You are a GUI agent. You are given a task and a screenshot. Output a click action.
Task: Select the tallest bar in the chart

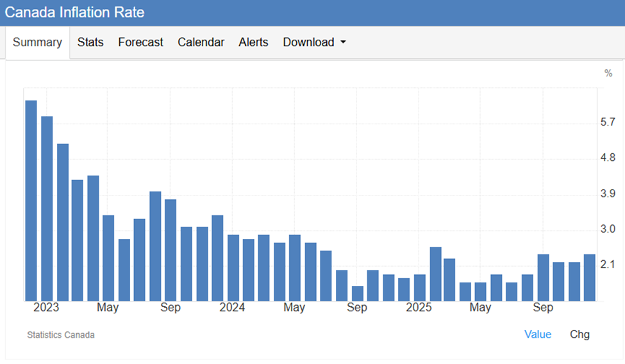tap(31, 200)
